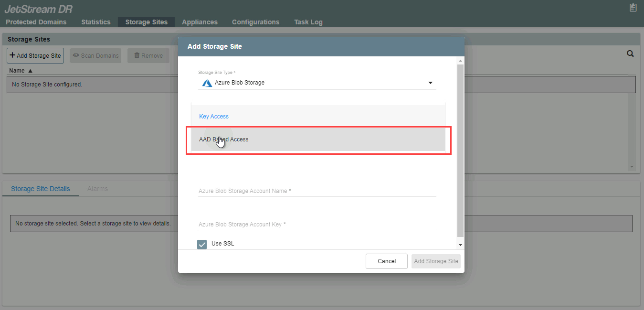
Task: Open the Storage Site Type dropdown arrow
Action: click(x=430, y=83)
